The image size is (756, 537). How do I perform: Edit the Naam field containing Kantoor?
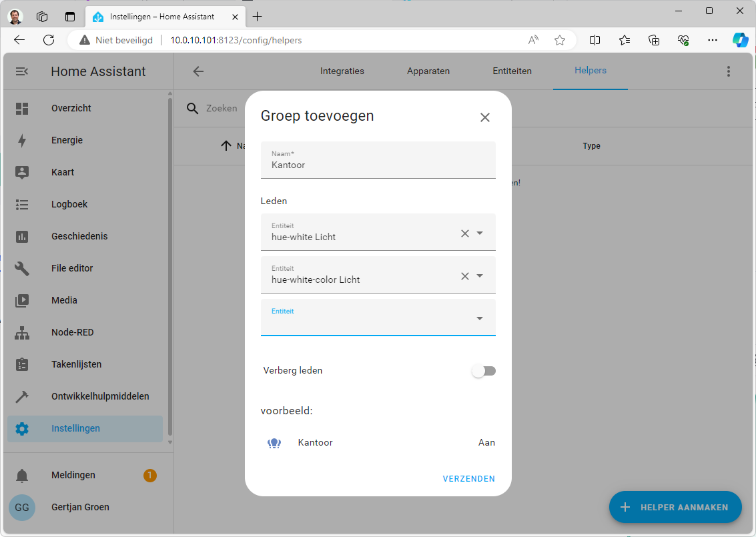378,165
